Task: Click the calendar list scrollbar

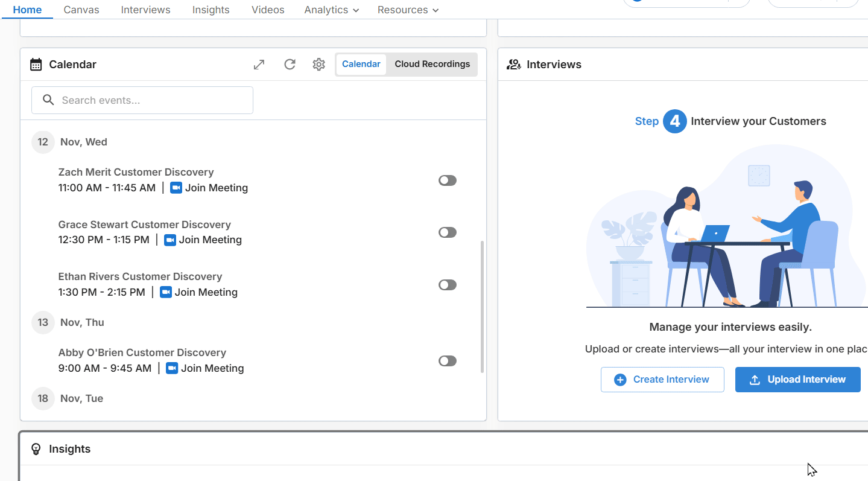Action: (x=482, y=307)
